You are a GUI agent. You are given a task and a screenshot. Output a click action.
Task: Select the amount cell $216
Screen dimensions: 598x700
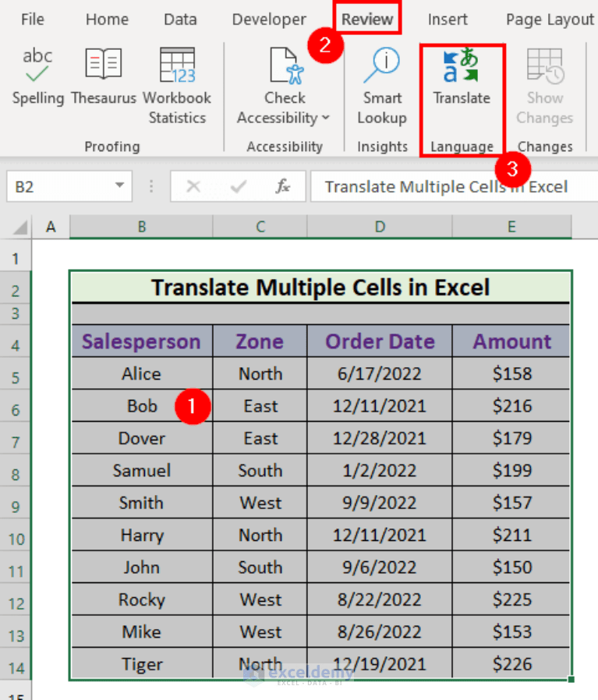point(511,406)
